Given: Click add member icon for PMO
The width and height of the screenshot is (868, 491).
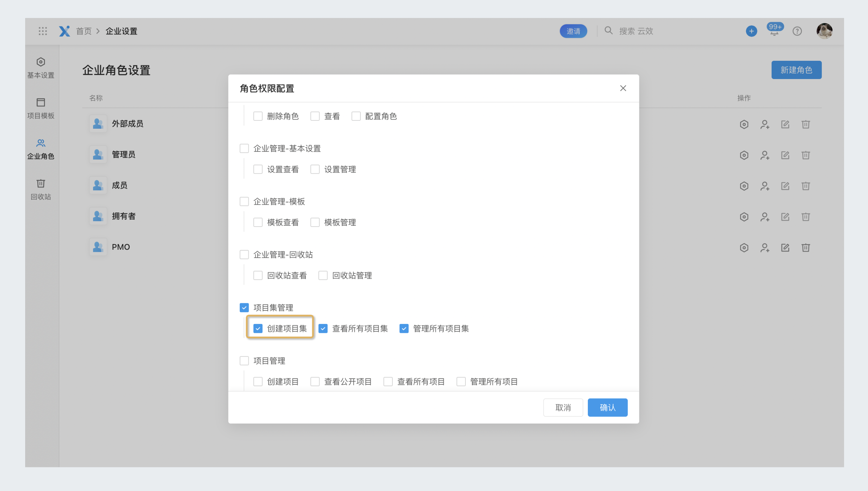Looking at the screenshot, I should [764, 248].
